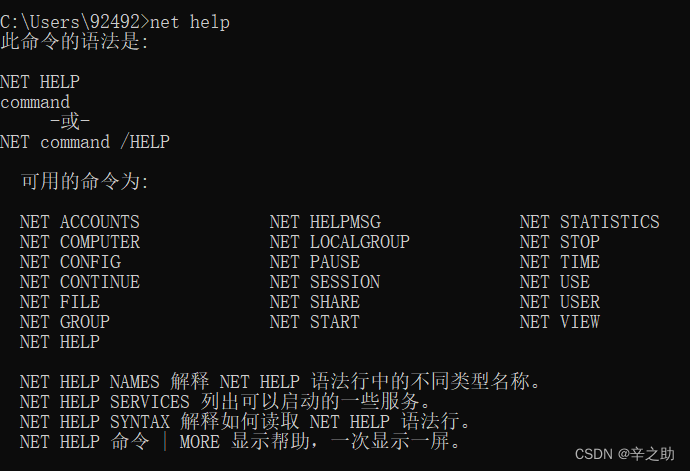The image size is (690, 471).
Task: Select the NET CONTINUE entry
Action: 80,282
